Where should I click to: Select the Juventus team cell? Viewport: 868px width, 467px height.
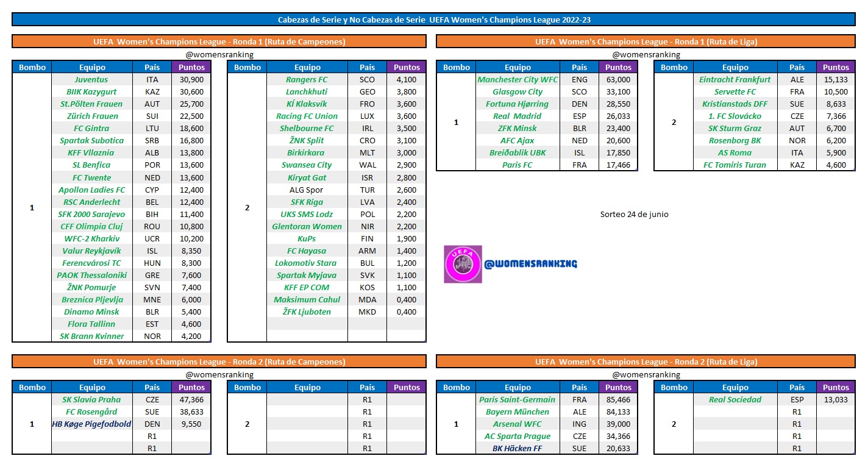[x=92, y=79]
